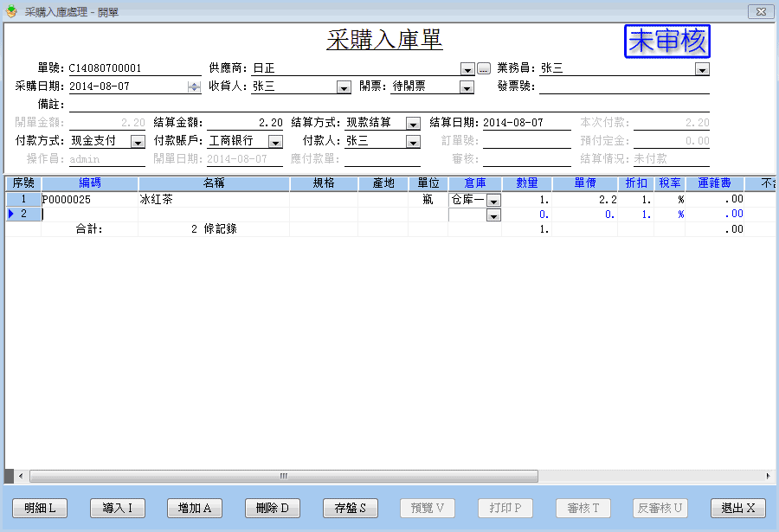Open warehouse dropdown in first row

pyautogui.click(x=493, y=200)
